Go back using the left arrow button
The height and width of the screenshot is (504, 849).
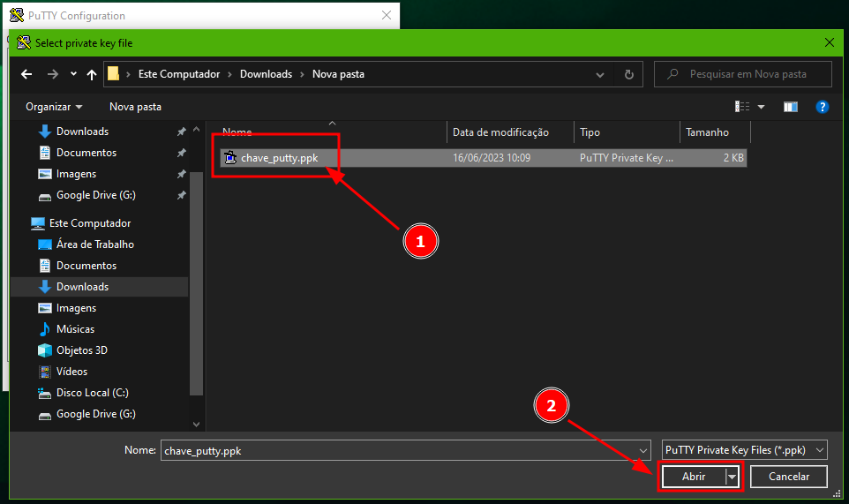26,74
